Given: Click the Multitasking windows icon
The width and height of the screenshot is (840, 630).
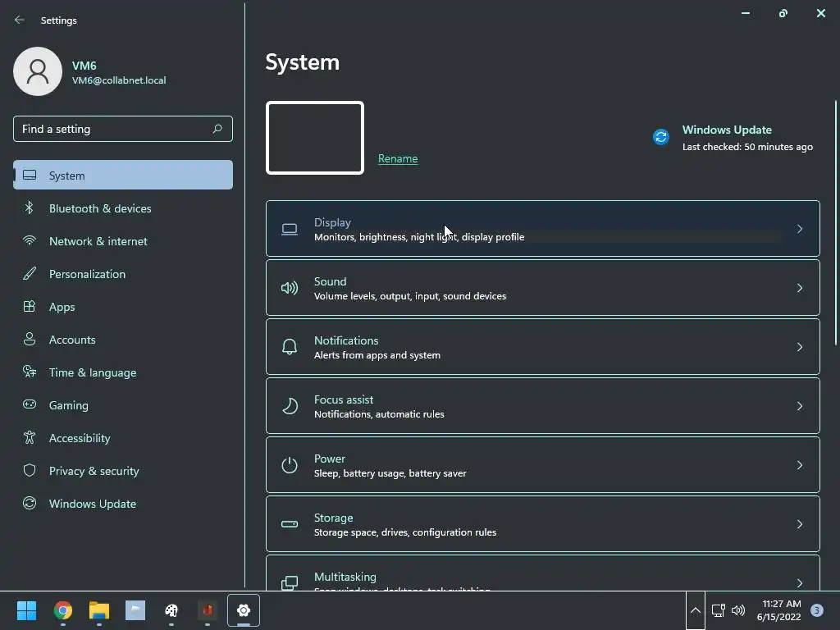Looking at the screenshot, I should [x=290, y=583].
